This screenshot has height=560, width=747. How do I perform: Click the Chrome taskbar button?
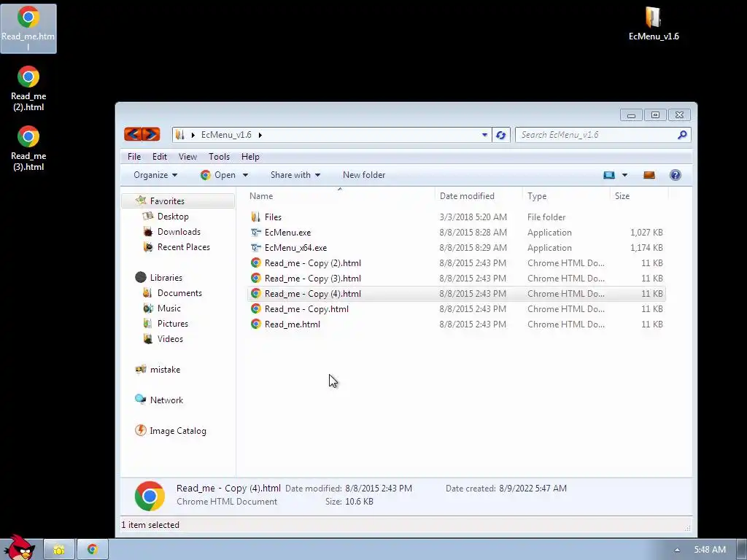(93, 550)
